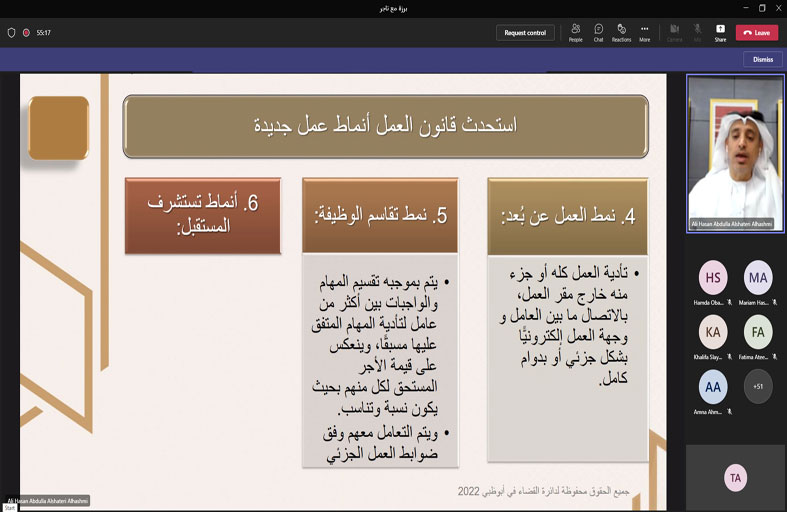Click Request control button
Viewport: 787px width, 512px height.
[525, 33]
